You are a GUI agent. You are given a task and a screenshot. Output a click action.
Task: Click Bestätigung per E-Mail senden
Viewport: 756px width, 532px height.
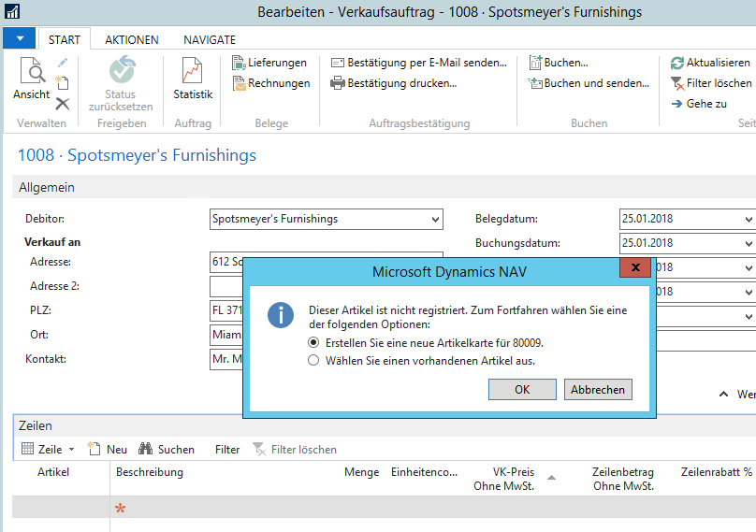click(419, 63)
